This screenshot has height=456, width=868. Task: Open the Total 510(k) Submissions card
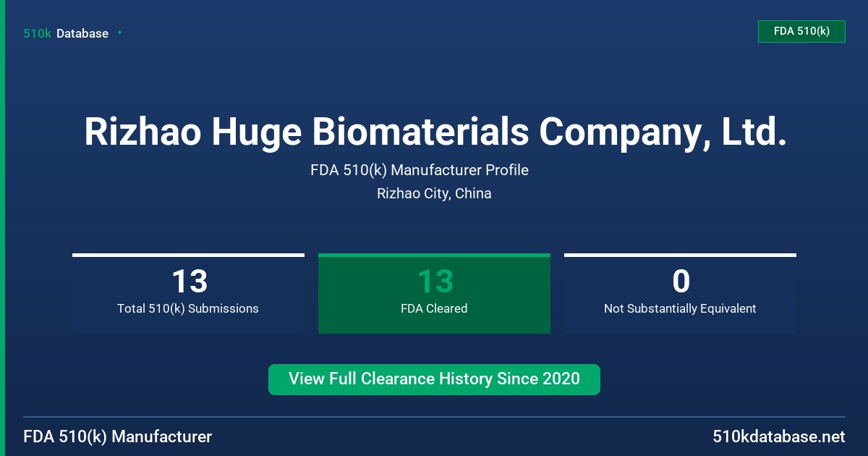[188, 293]
